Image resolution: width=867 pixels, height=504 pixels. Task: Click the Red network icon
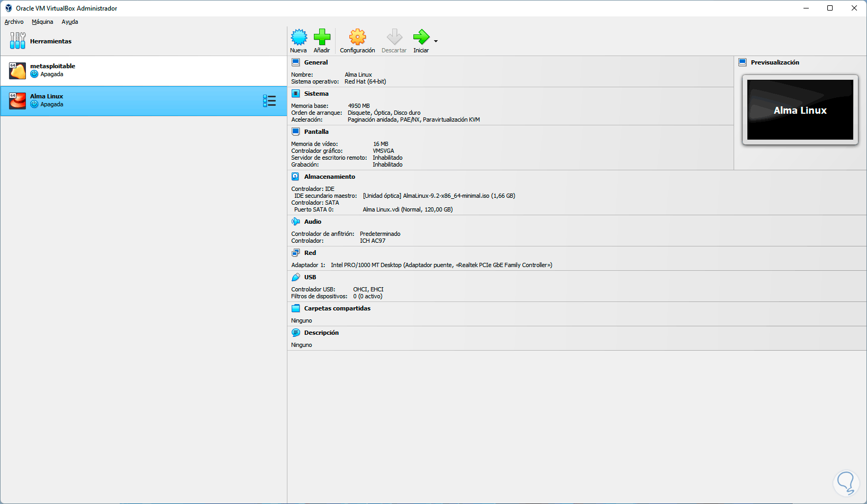tap(296, 253)
